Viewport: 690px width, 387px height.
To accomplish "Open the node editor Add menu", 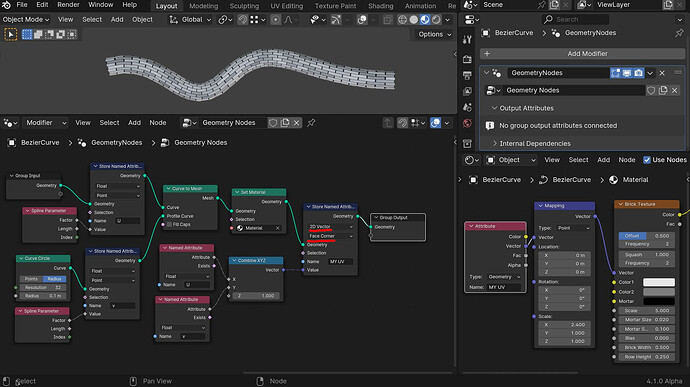I will point(134,123).
